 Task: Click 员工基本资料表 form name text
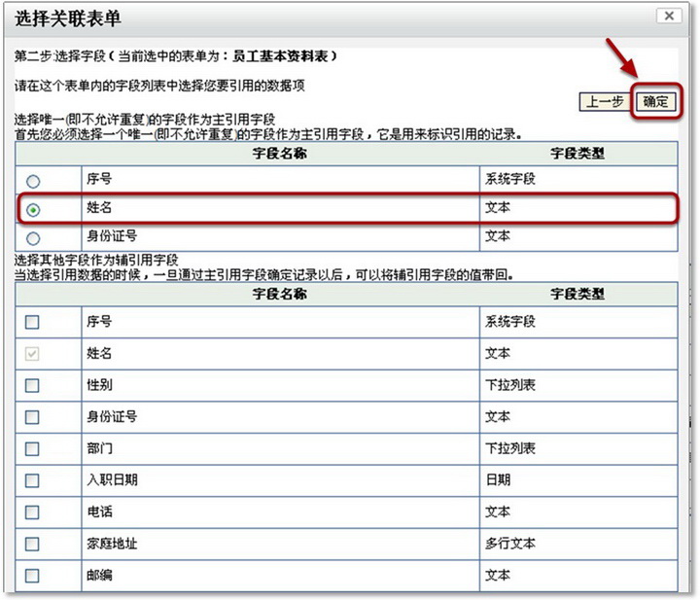[x=280, y=56]
